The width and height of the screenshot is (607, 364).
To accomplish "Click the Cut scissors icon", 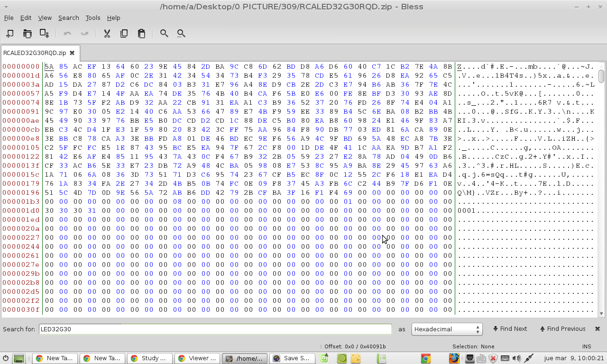I will [x=107, y=33].
